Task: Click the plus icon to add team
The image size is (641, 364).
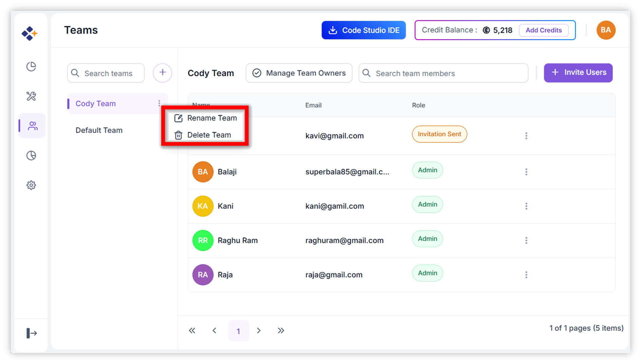Action: tap(163, 73)
